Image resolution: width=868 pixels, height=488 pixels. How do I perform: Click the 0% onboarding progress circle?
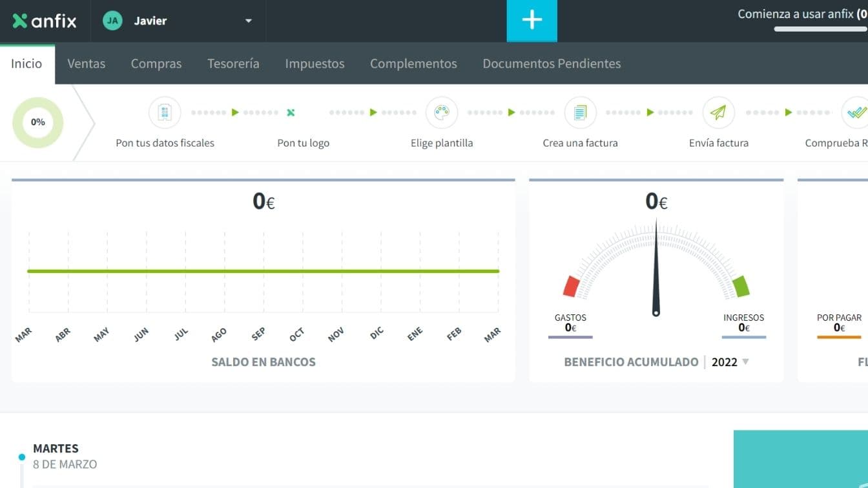(x=38, y=122)
